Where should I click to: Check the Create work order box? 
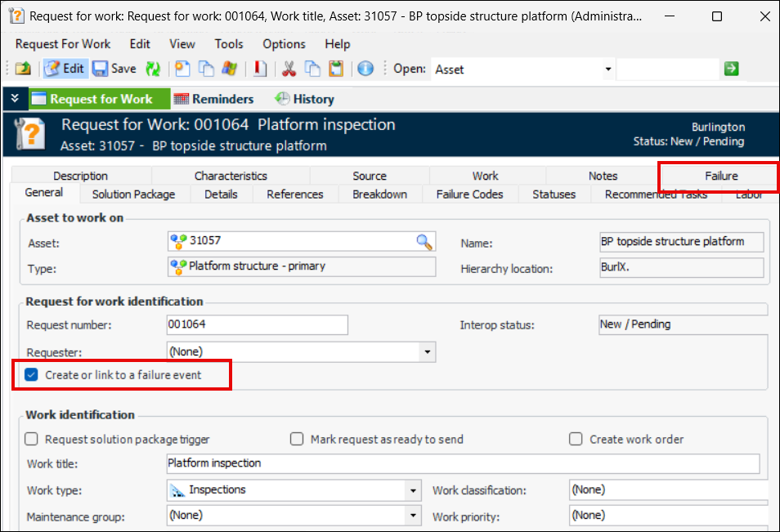point(576,439)
